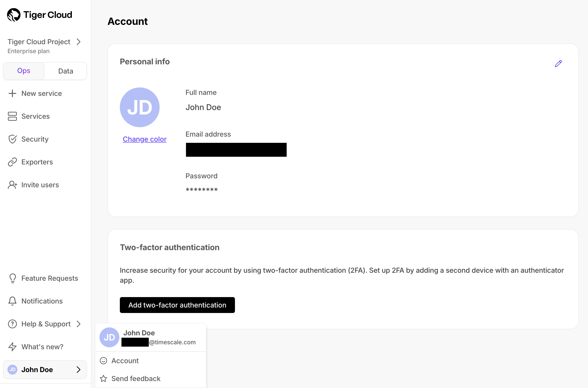Click the Invite users person icon

[12, 185]
